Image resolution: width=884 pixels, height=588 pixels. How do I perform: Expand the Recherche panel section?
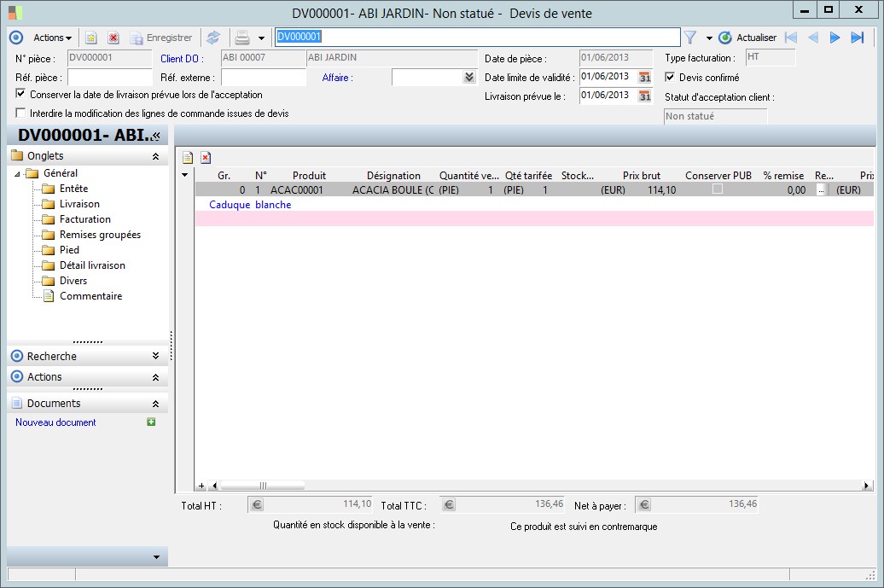pos(154,356)
